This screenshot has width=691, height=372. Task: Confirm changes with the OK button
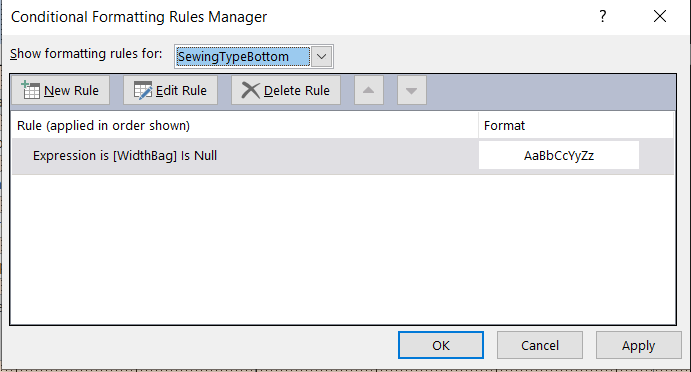(441, 345)
